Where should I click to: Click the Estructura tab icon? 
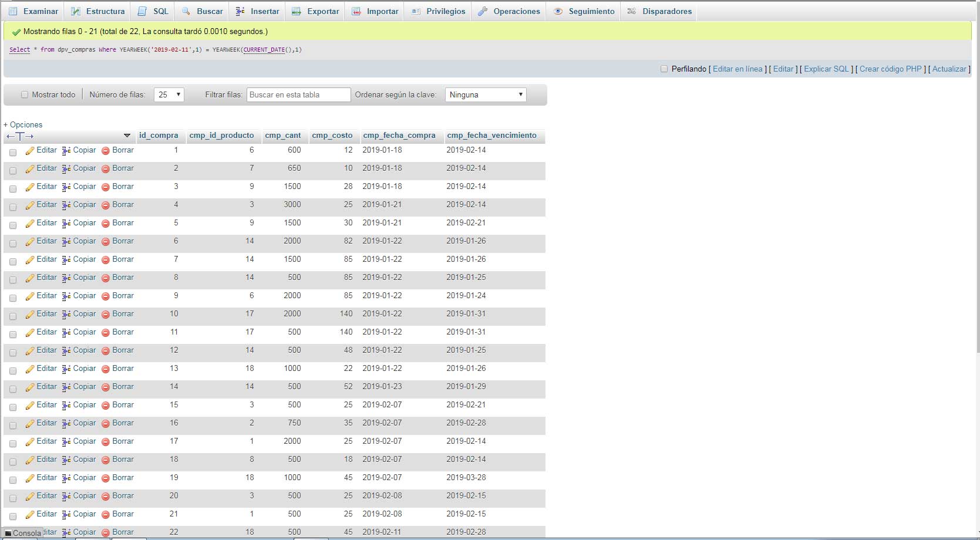click(x=76, y=11)
